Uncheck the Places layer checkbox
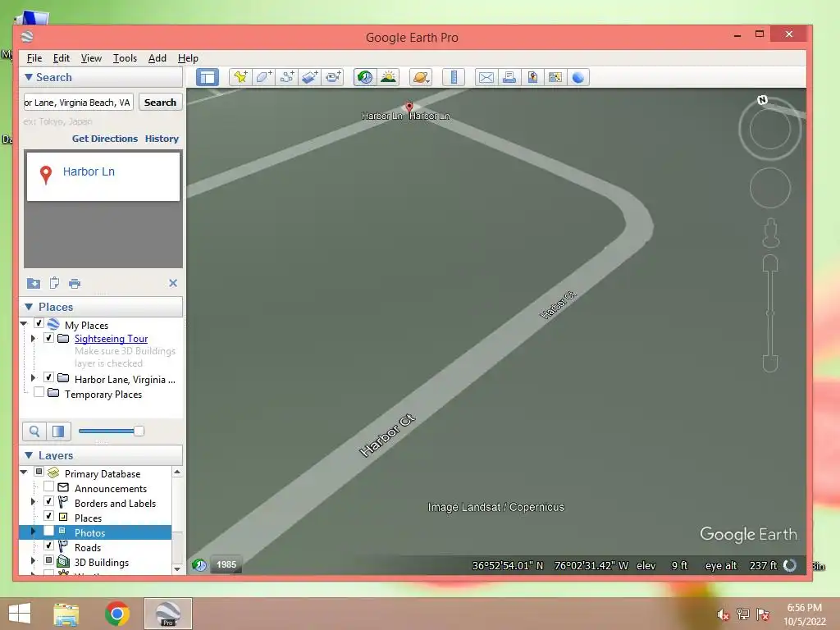The height and width of the screenshot is (630, 840). [48, 516]
